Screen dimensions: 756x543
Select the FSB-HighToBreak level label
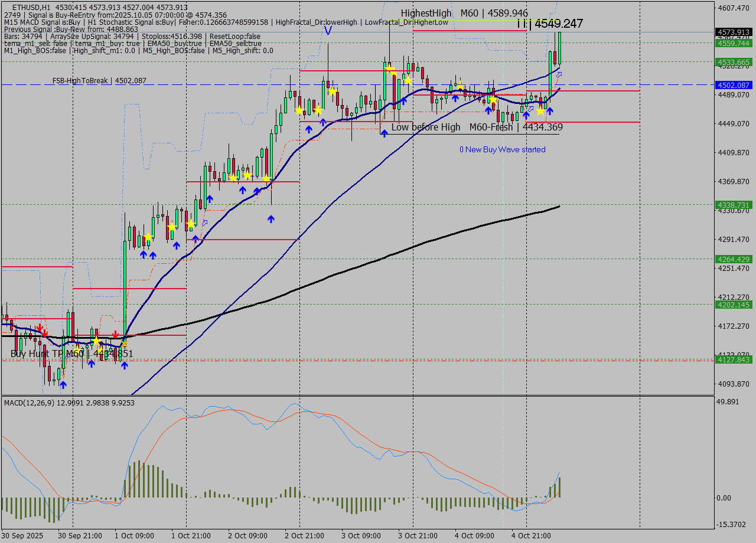point(99,81)
